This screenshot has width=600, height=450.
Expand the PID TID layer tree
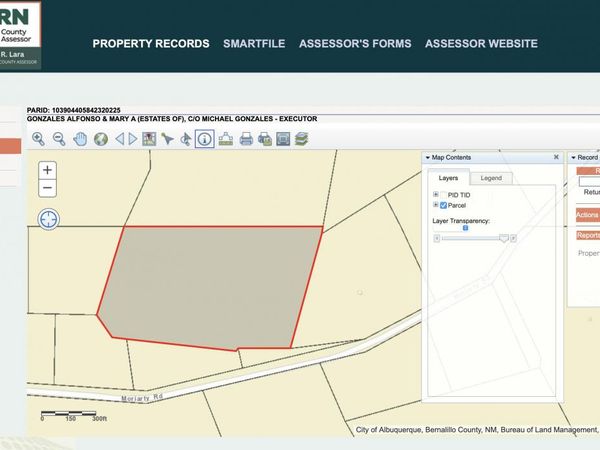coord(435,194)
